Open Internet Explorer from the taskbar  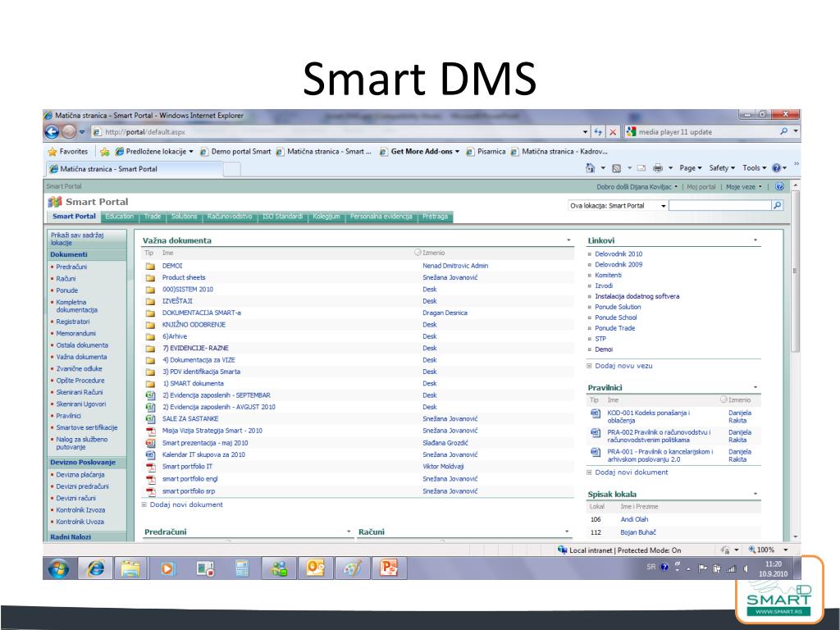tap(96, 568)
